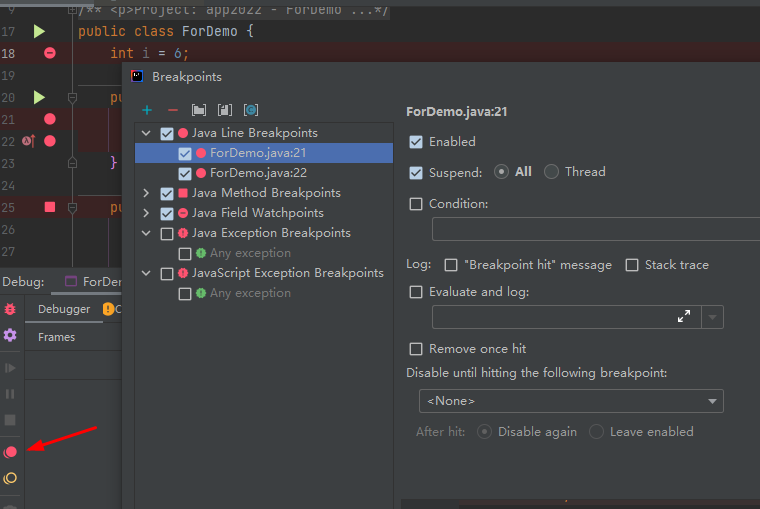The width and height of the screenshot is (760, 509).
Task: Toggle field watchpoint on line 18
Action: 49,53
